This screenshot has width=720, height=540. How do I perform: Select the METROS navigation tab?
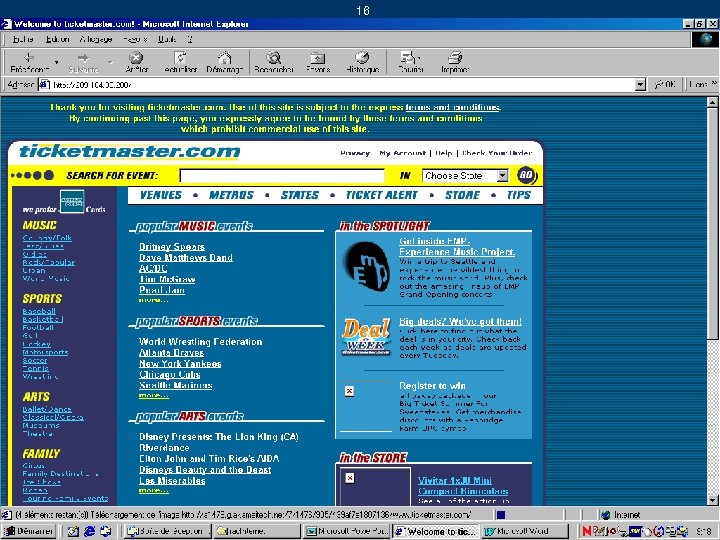[231, 195]
